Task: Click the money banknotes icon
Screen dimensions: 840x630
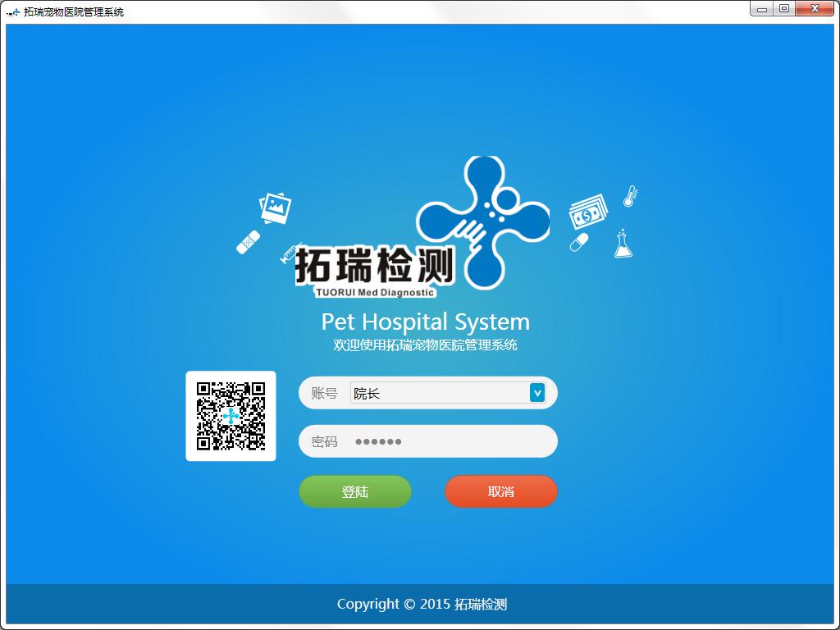Action: coord(588,212)
